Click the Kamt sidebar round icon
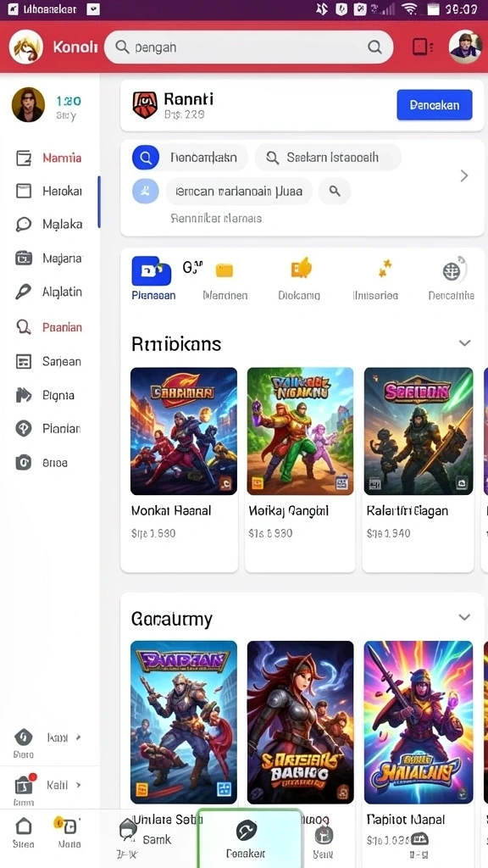The image size is (488, 868). (23, 737)
